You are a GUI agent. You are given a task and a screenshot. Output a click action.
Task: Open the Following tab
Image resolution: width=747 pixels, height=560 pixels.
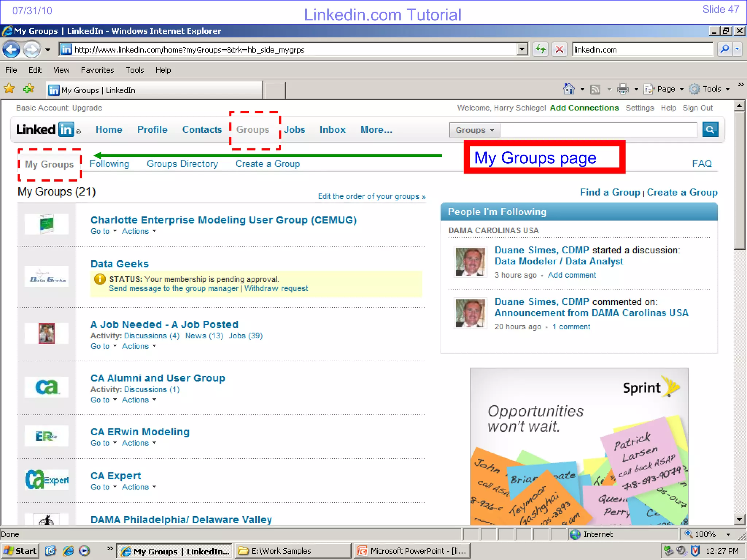point(109,164)
